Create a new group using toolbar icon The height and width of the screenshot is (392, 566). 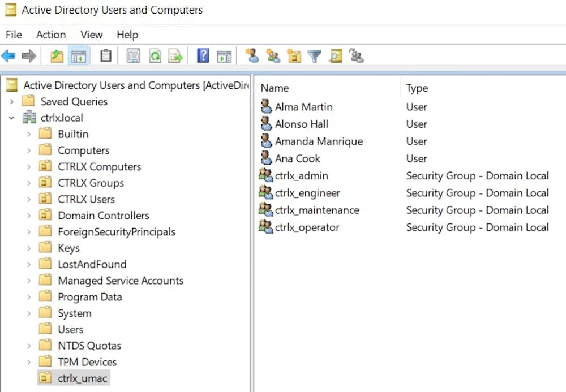tap(274, 55)
